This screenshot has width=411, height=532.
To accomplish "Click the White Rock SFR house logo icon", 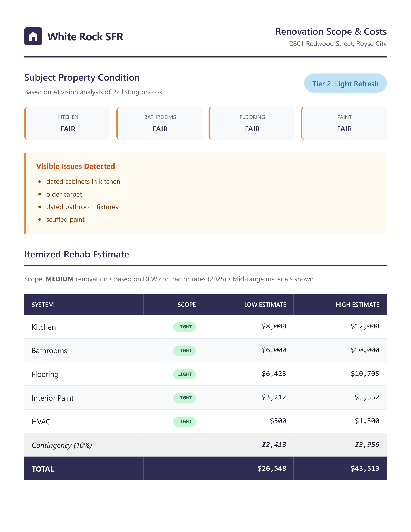I will 33,36.
